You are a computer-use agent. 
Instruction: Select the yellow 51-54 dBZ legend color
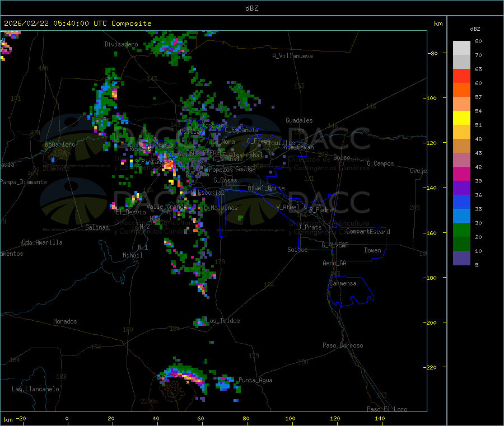(x=461, y=118)
